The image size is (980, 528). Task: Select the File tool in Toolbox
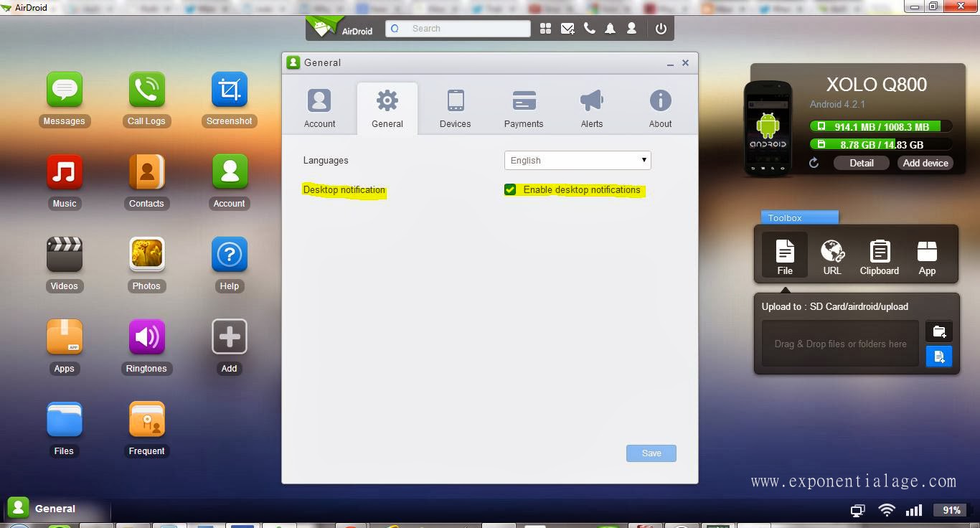click(785, 255)
